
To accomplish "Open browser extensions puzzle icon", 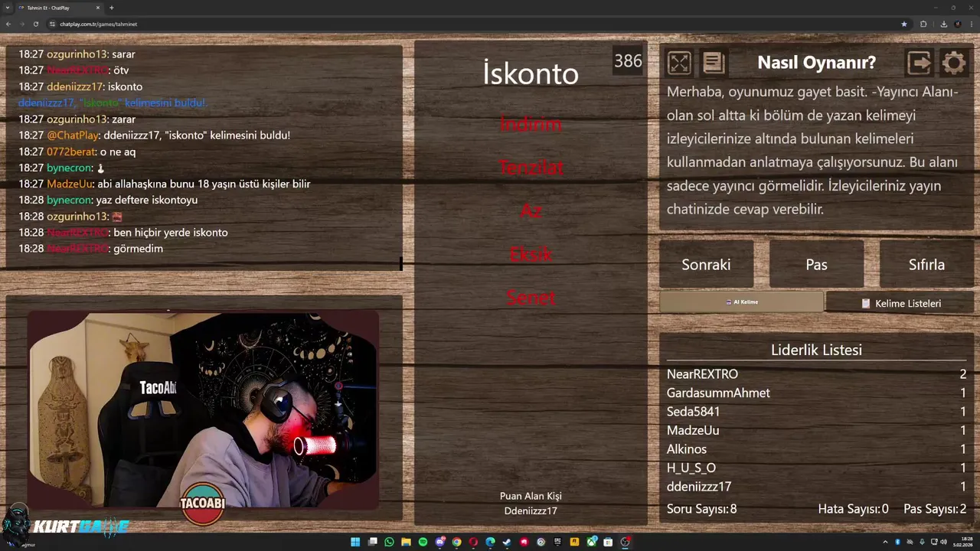I will pyautogui.click(x=923, y=24).
